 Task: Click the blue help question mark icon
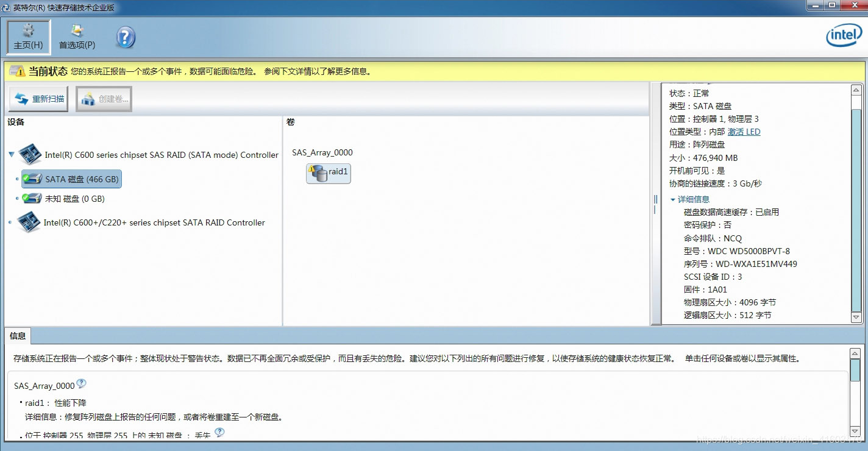125,38
